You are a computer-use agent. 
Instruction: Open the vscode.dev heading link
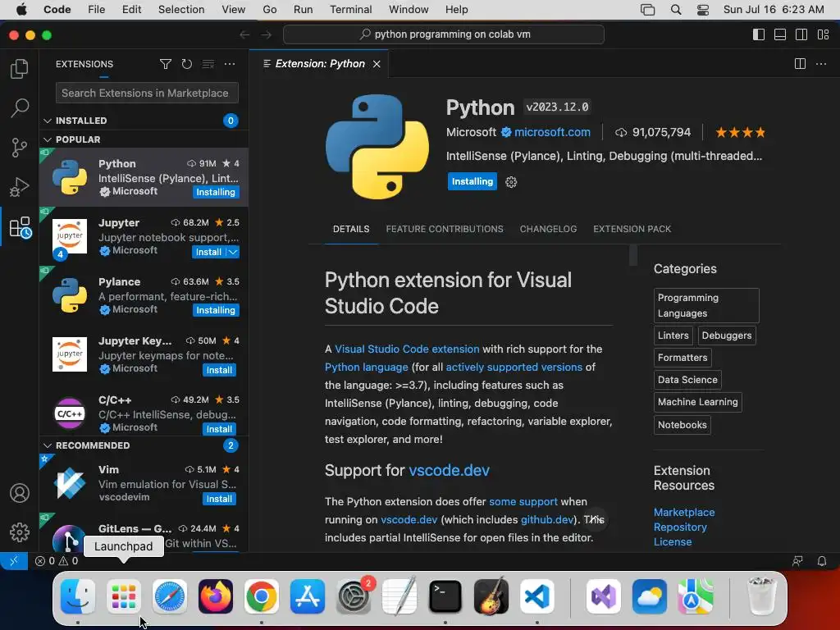click(x=449, y=470)
